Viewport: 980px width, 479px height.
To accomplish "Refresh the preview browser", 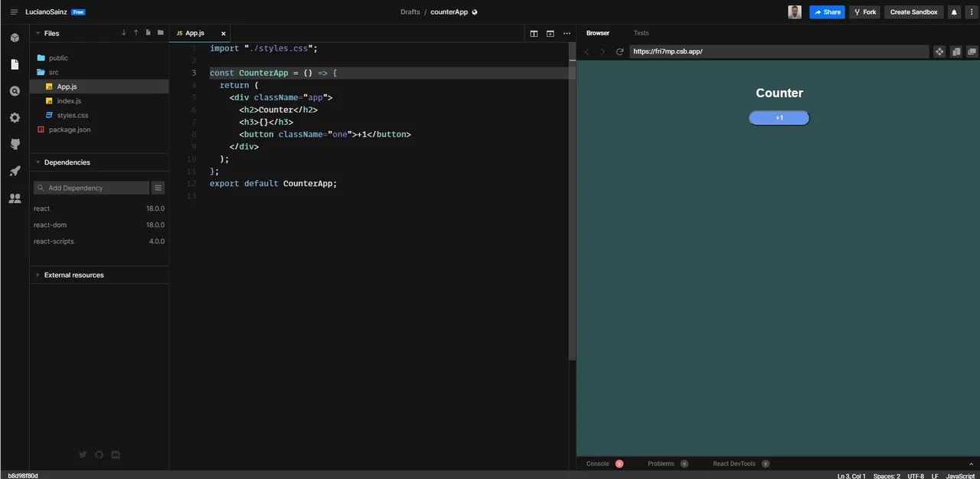I will pos(619,51).
